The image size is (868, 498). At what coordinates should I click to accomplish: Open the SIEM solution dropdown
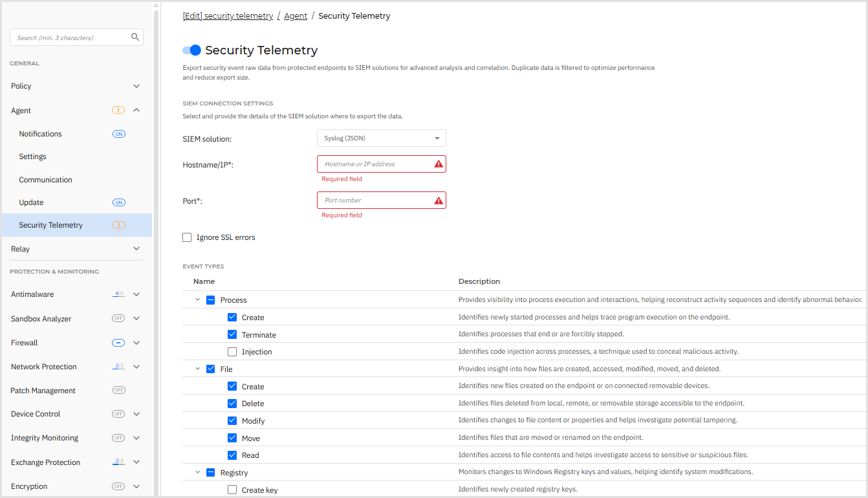(x=382, y=138)
